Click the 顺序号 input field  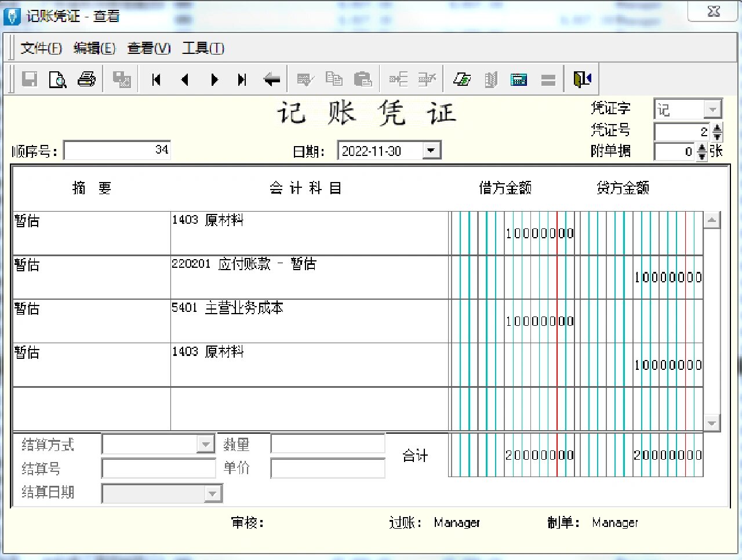[117, 150]
